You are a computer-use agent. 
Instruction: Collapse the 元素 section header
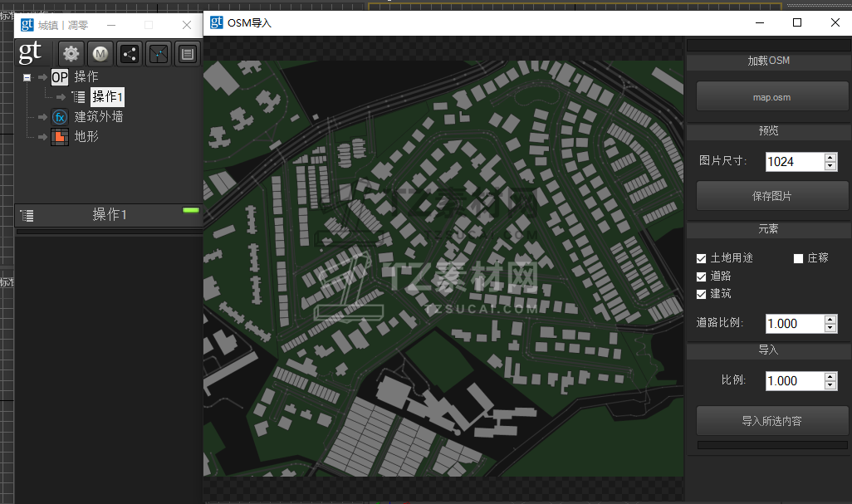tap(768, 230)
